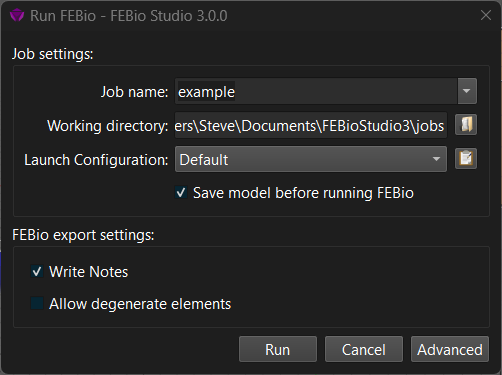Viewport: 502px width, 375px height.
Task: Click the 'Job settings:' heading
Action: coord(53,54)
